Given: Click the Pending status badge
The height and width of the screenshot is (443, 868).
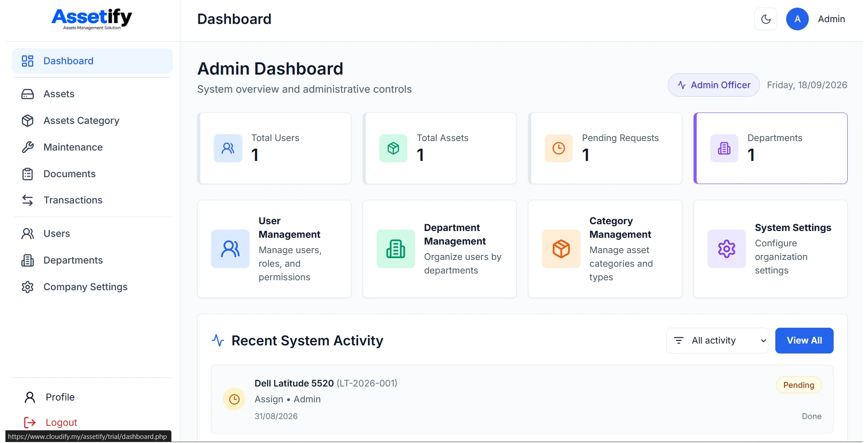Looking at the screenshot, I should pos(799,385).
